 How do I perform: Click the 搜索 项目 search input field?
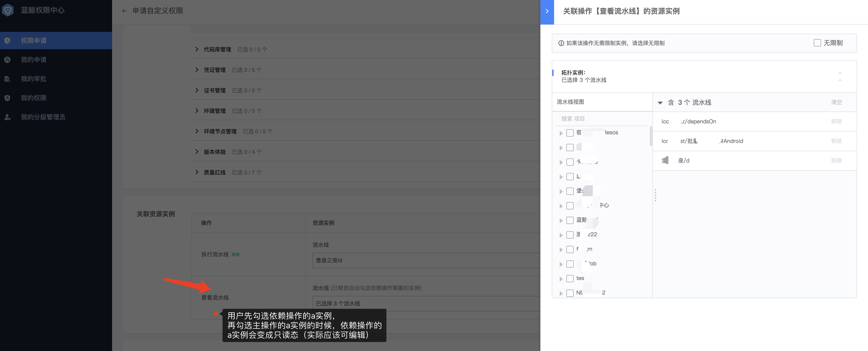(x=603, y=118)
